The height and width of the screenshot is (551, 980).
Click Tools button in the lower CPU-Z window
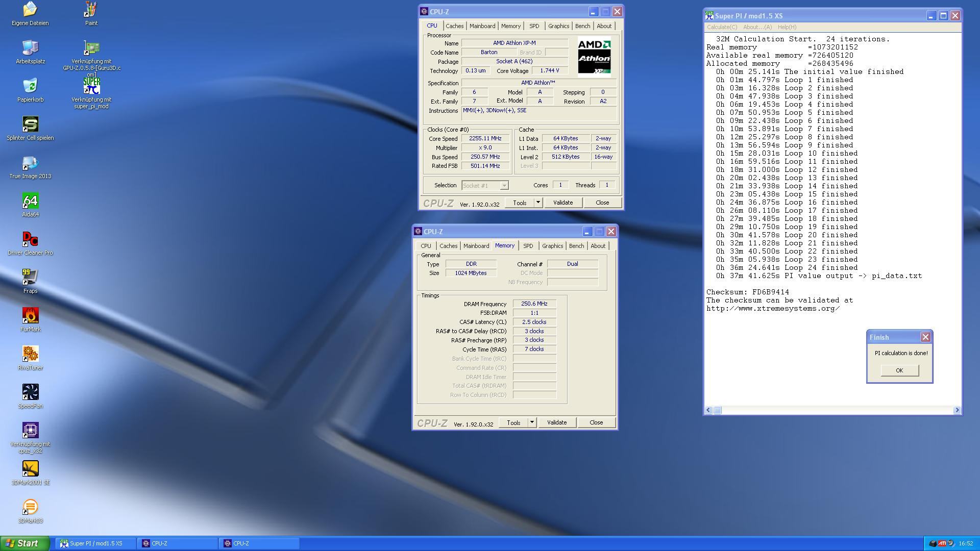(x=513, y=422)
